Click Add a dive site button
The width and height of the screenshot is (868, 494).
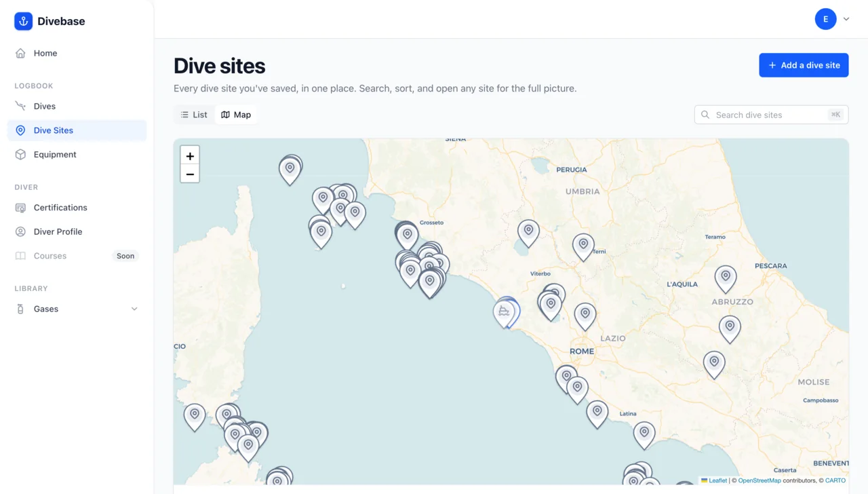coord(804,65)
